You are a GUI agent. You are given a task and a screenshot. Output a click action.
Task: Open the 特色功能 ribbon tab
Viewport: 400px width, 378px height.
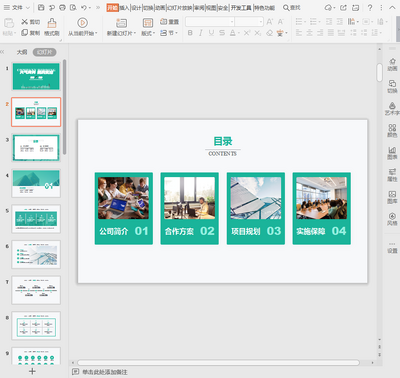265,8
